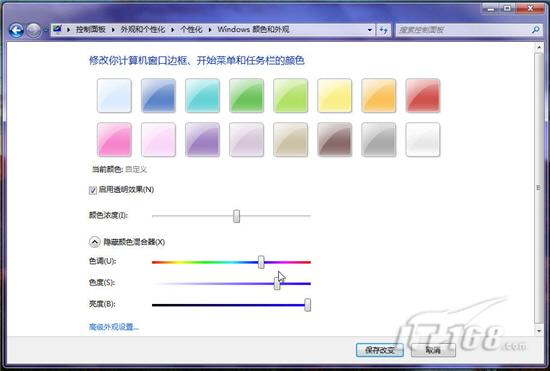
Task: Click the 保存改变 button
Action: [380, 350]
